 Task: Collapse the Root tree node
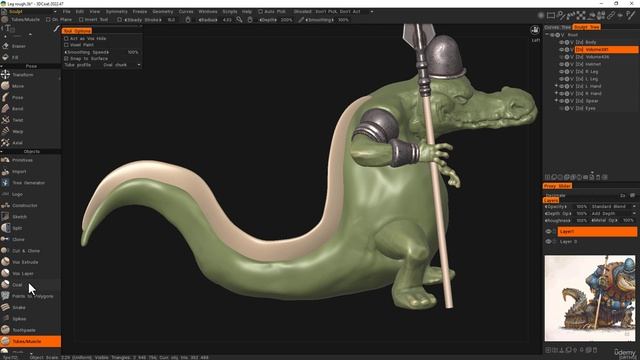547,35
